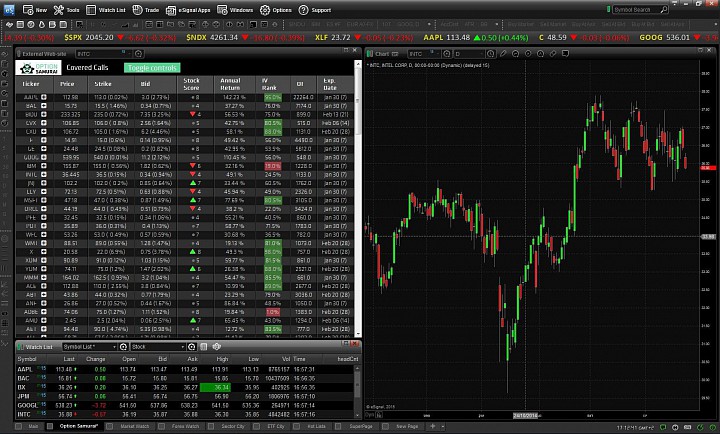Select the GOOGL symbol in the Watch List

click(x=27, y=405)
